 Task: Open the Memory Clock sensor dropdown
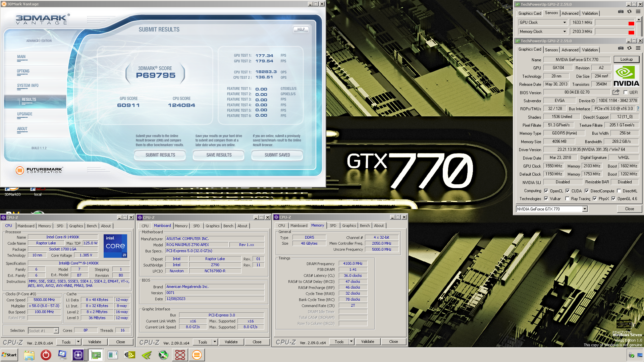click(x=565, y=32)
